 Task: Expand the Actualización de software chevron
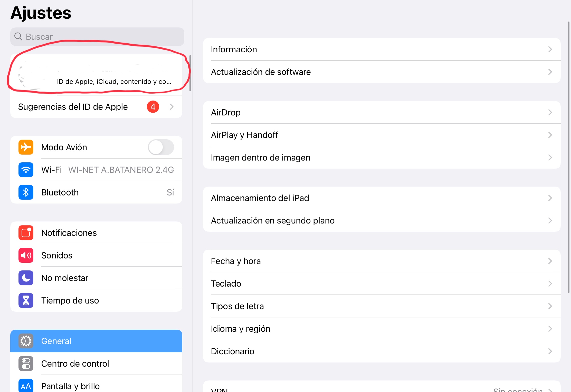[x=550, y=72]
